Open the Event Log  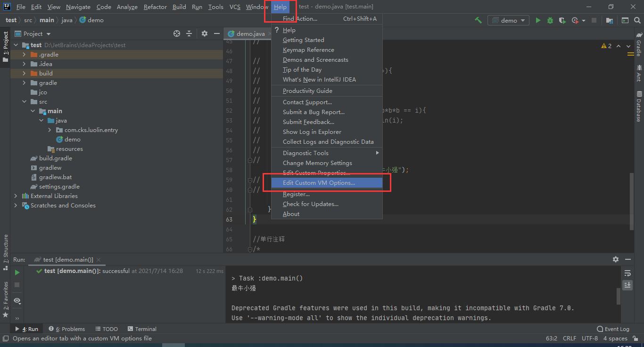point(613,329)
